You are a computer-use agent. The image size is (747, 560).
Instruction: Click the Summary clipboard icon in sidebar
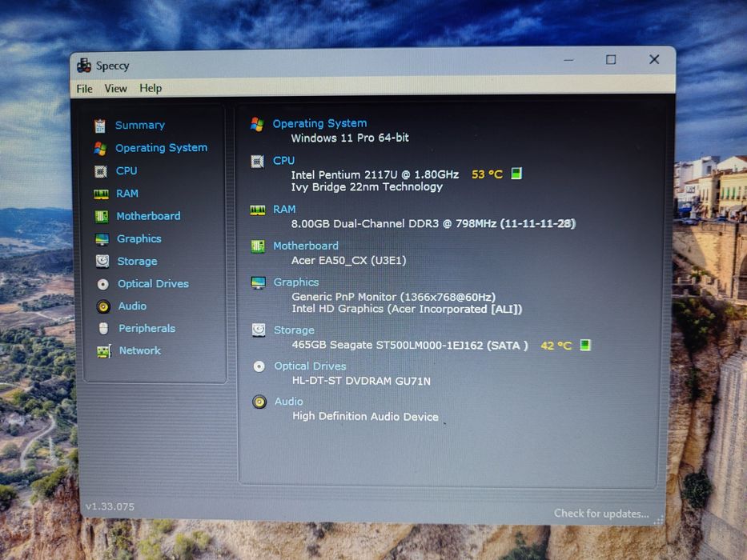[x=100, y=126]
